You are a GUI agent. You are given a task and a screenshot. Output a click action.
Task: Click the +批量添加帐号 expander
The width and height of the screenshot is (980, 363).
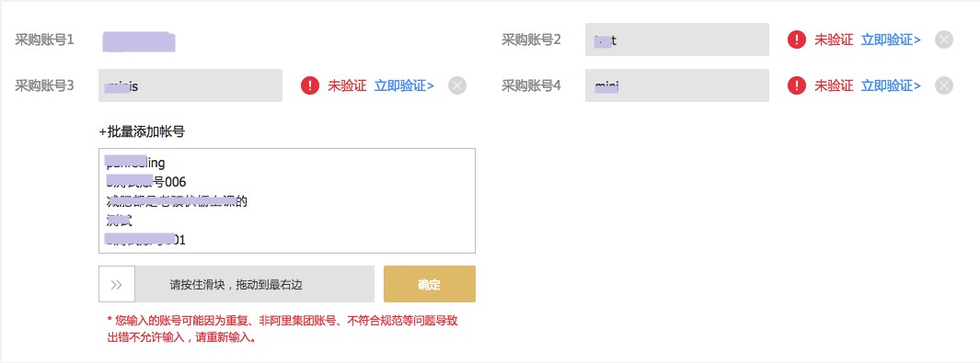tap(142, 131)
